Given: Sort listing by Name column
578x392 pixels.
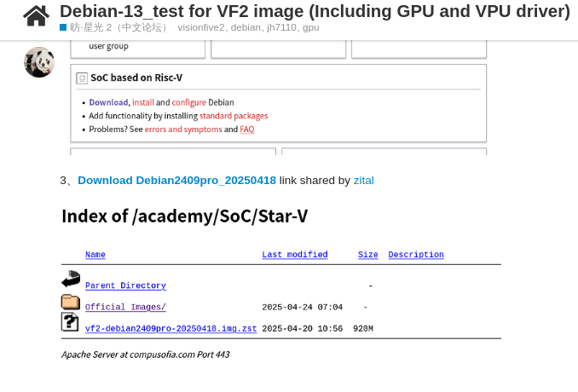Looking at the screenshot, I should tap(95, 255).
